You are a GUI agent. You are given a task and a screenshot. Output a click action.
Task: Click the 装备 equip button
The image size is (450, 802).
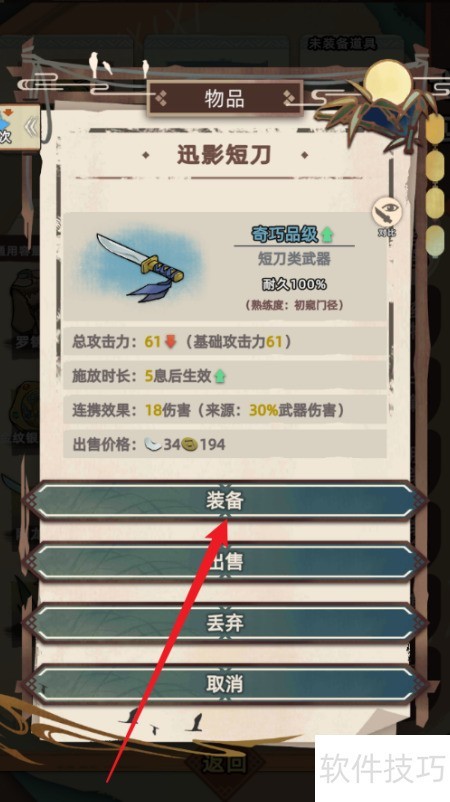[225, 501]
